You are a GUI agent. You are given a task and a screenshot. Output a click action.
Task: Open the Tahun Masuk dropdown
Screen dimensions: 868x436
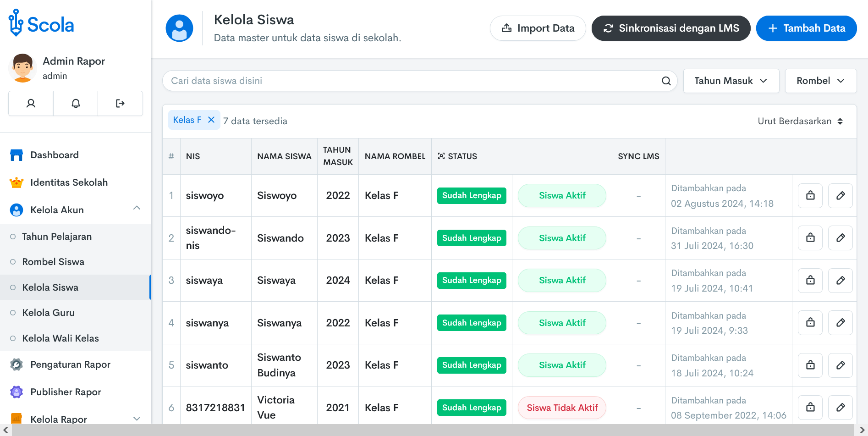(731, 81)
